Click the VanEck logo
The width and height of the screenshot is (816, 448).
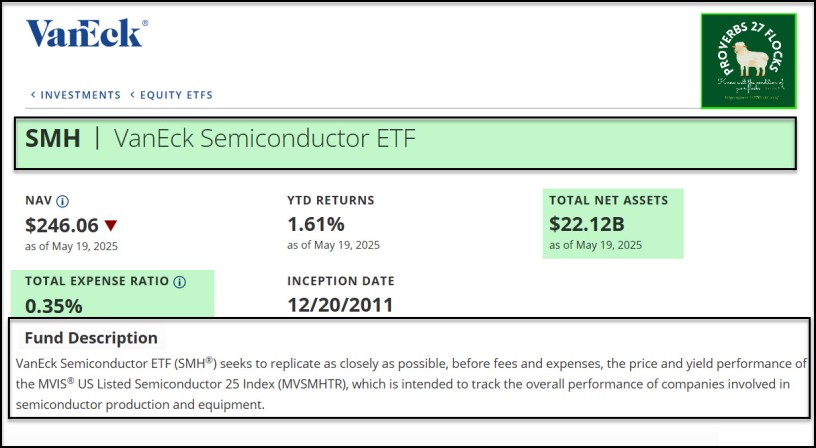pyautogui.click(x=86, y=34)
